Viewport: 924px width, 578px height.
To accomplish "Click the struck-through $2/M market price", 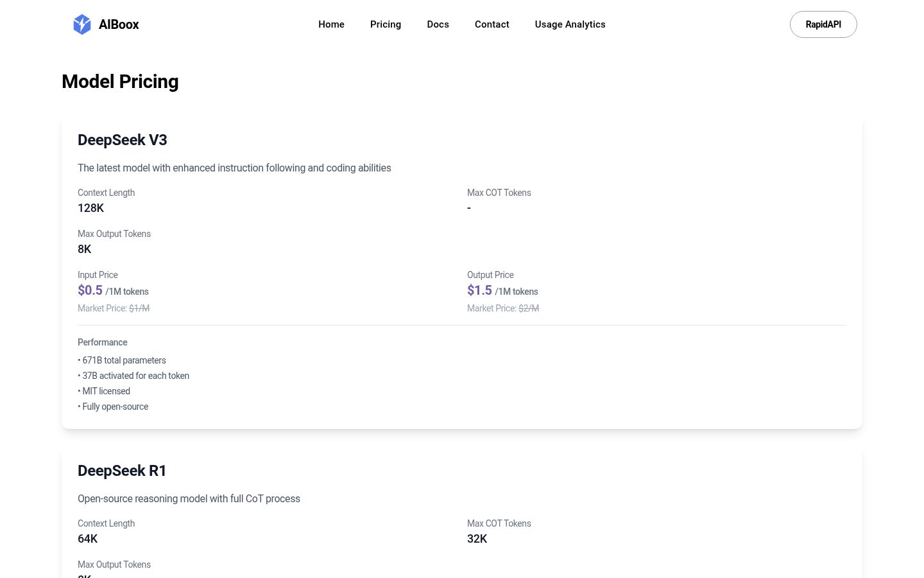I will 529,308.
